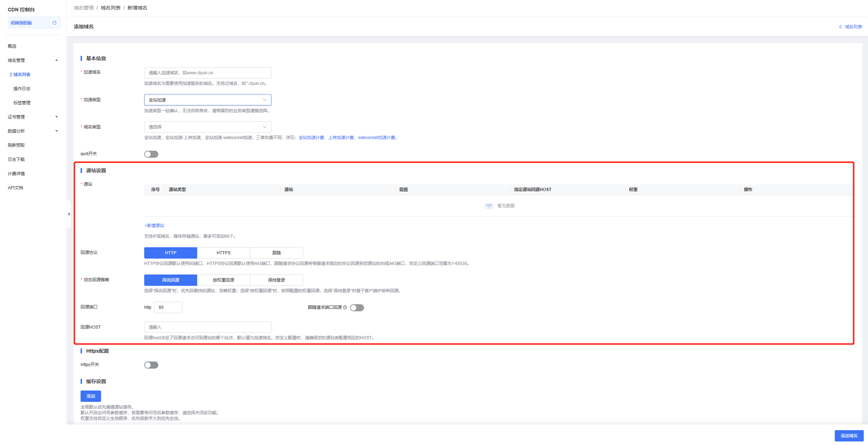Select 跟随 as 回源协议
The image size is (868, 445).
(277, 253)
